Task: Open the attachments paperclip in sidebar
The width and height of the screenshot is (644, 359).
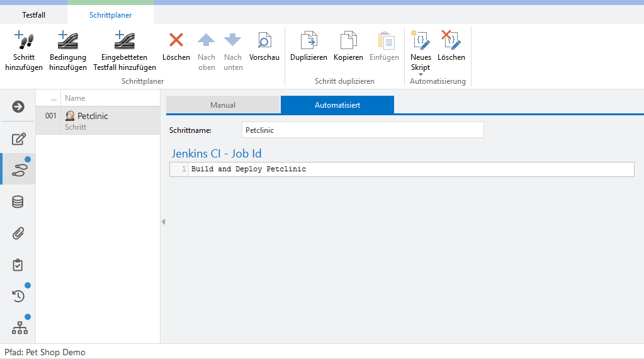Action: (18, 234)
